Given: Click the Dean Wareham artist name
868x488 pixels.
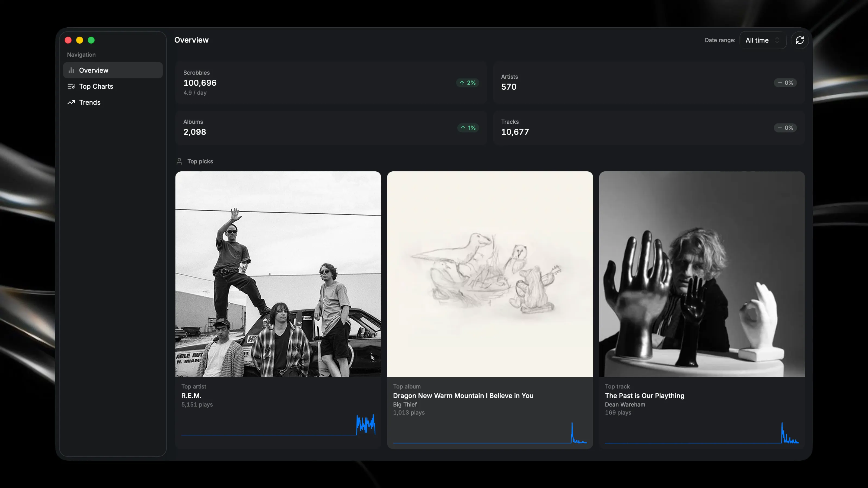Looking at the screenshot, I should tap(625, 404).
